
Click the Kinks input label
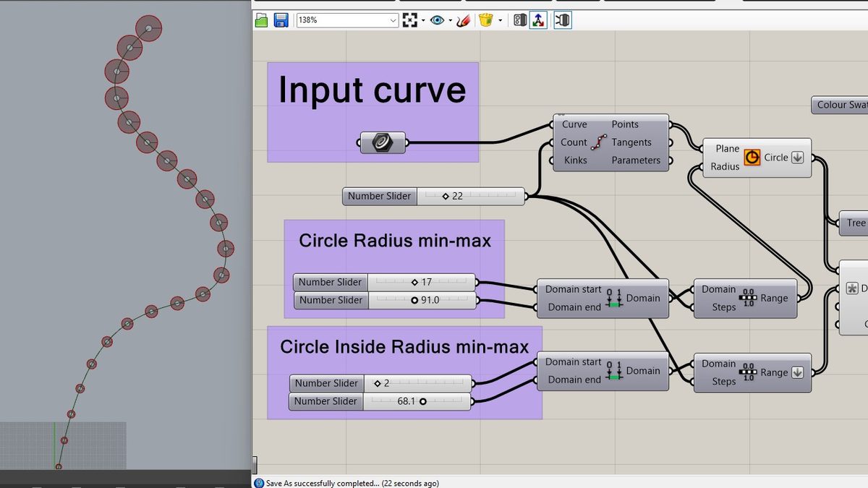click(x=575, y=160)
